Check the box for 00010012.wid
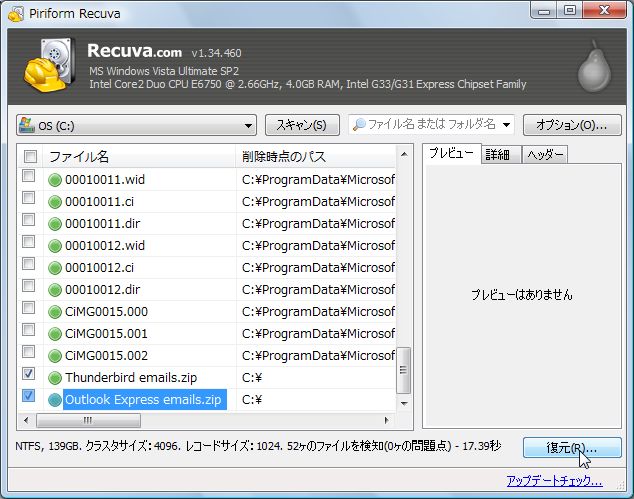 tap(28, 242)
